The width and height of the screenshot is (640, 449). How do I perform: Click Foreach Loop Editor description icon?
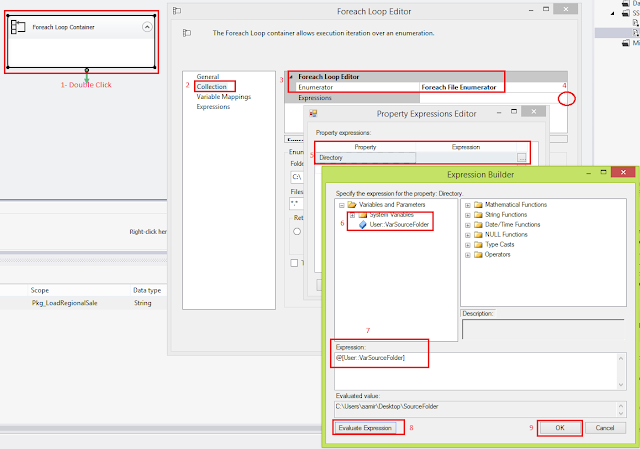[x=187, y=33]
